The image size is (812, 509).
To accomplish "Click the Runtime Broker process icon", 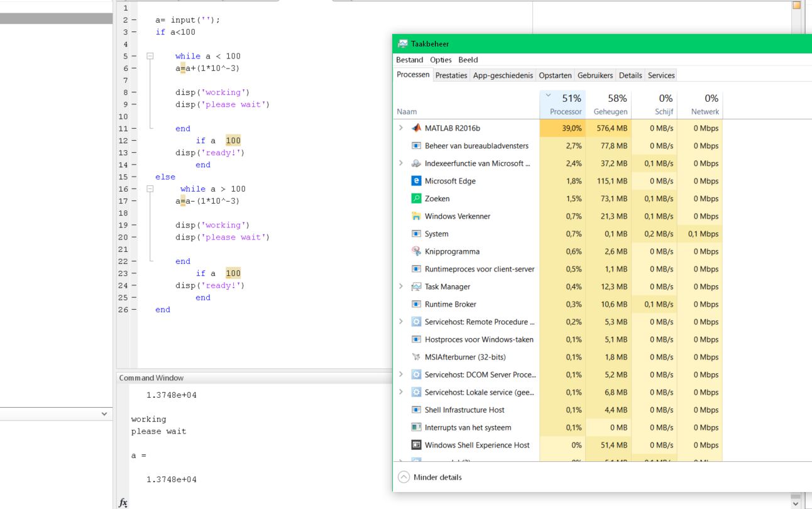I will [x=416, y=304].
